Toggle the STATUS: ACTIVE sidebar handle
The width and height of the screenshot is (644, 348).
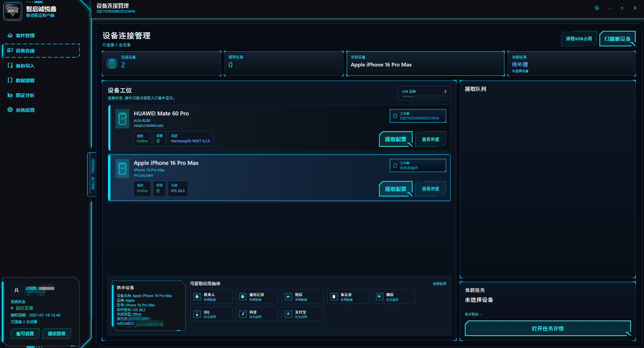[93, 175]
